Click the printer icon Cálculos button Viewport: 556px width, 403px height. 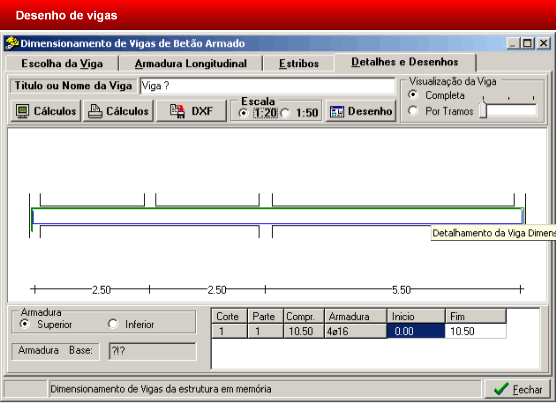pos(118,111)
